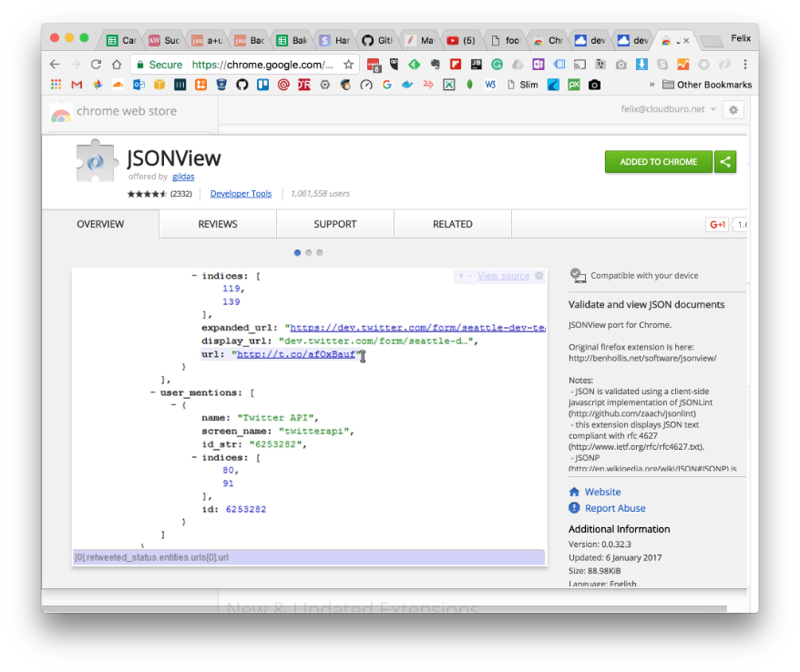Select the first screenshot carousel dot
The height and width of the screenshot is (672, 800).
(x=298, y=252)
